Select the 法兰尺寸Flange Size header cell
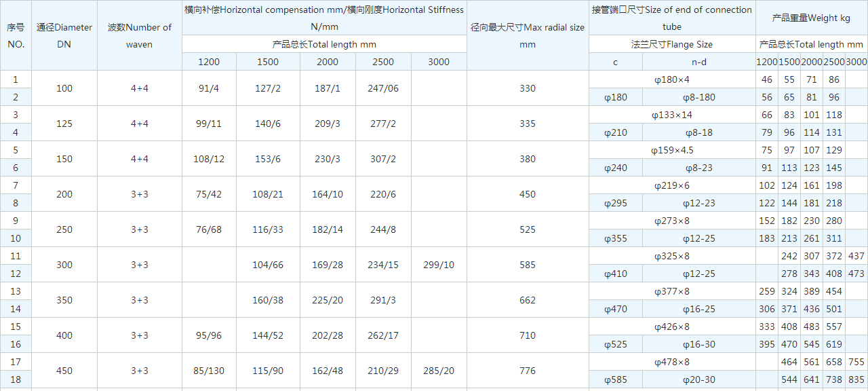868x391 pixels. 671,44
